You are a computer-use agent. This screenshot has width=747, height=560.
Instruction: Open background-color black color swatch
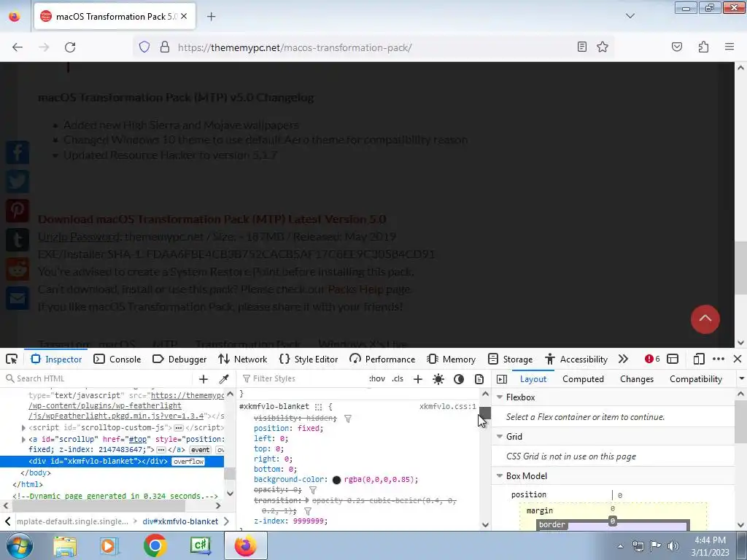click(x=336, y=480)
